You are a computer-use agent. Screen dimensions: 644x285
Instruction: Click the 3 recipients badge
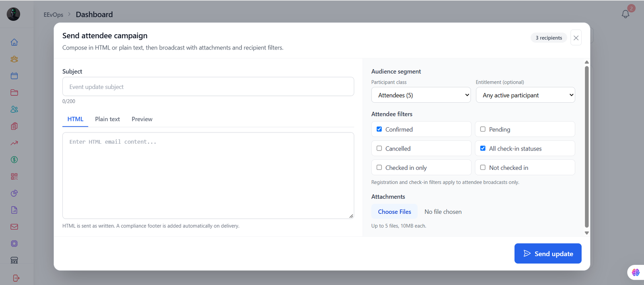coord(549,38)
